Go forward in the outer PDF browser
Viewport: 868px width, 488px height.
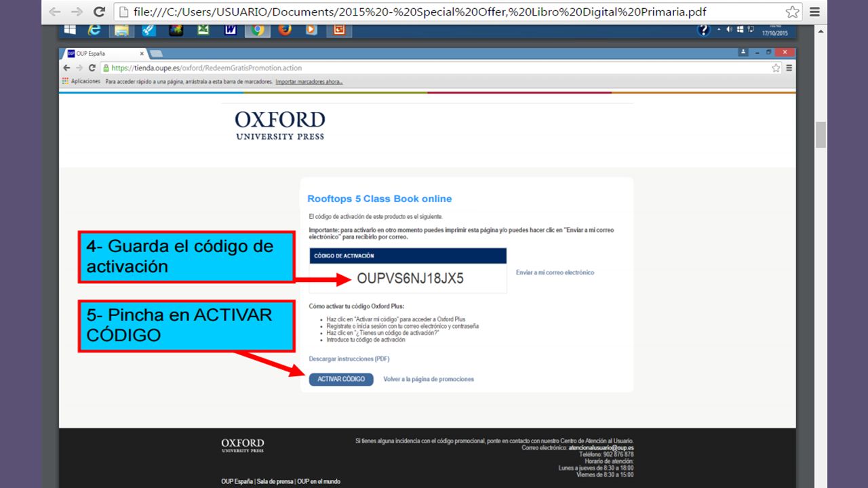point(77,12)
